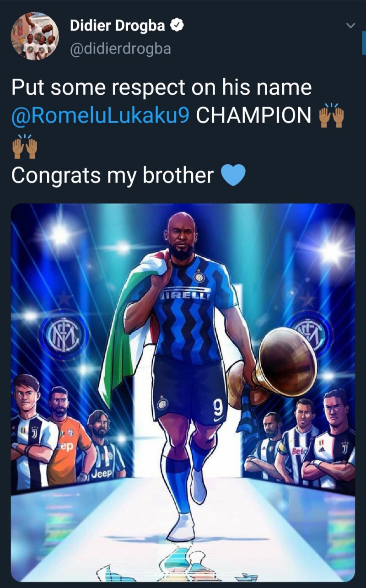Open the Didier Drogba display name
The image size is (366, 588).
[x=118, y=26]
